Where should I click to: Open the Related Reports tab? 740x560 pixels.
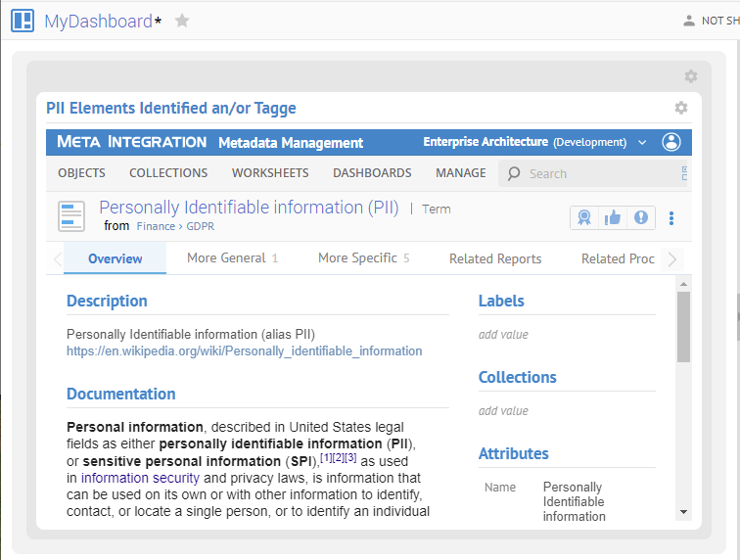(495, 258)
